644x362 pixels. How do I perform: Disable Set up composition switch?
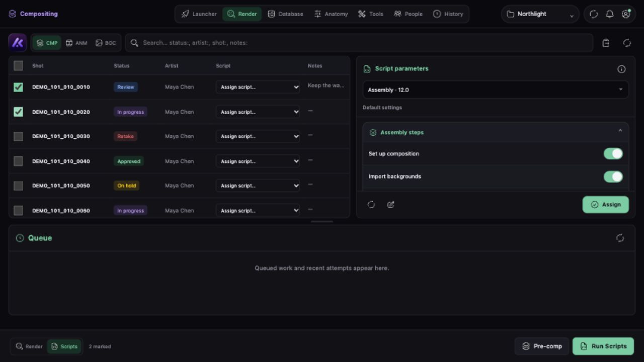[x=613, y=154]
